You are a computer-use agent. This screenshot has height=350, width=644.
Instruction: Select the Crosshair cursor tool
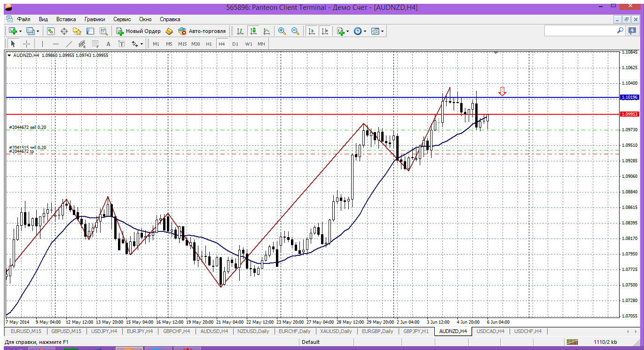coord(27,44)
